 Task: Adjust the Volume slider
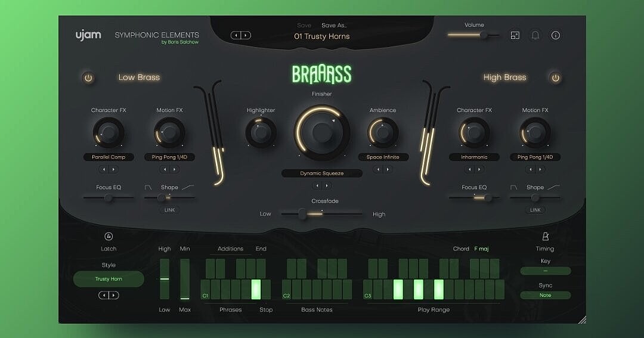tap(473, 35)
